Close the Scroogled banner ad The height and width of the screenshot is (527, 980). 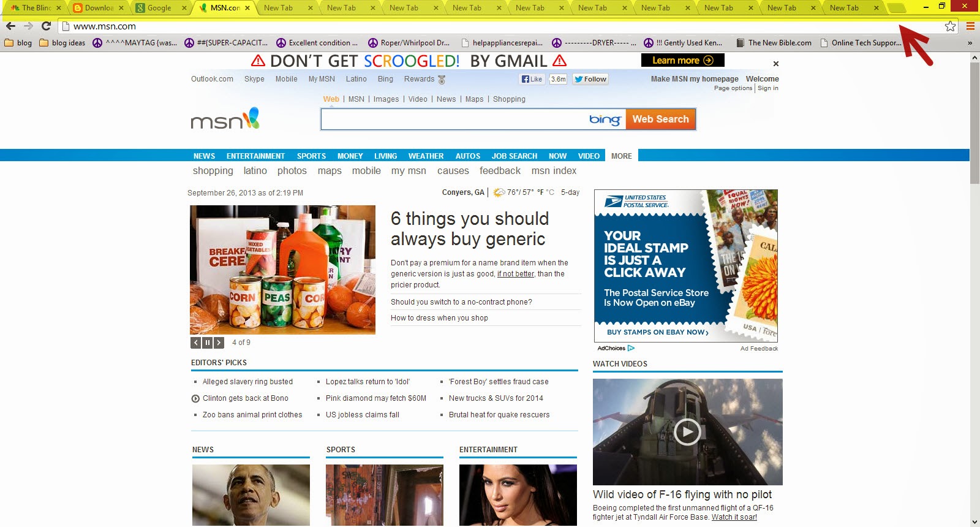pos(776,64)
